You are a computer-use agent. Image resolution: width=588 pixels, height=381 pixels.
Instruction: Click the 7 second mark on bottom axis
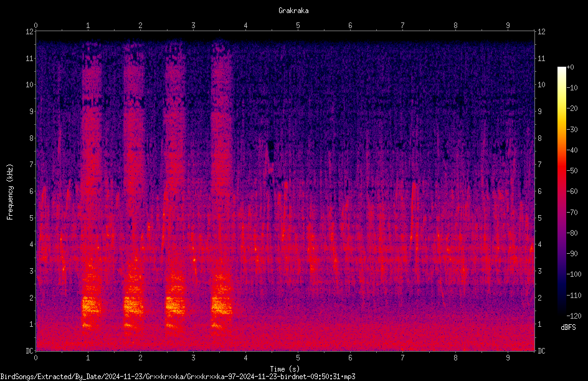pyautogui.click(x=402, y=358)
